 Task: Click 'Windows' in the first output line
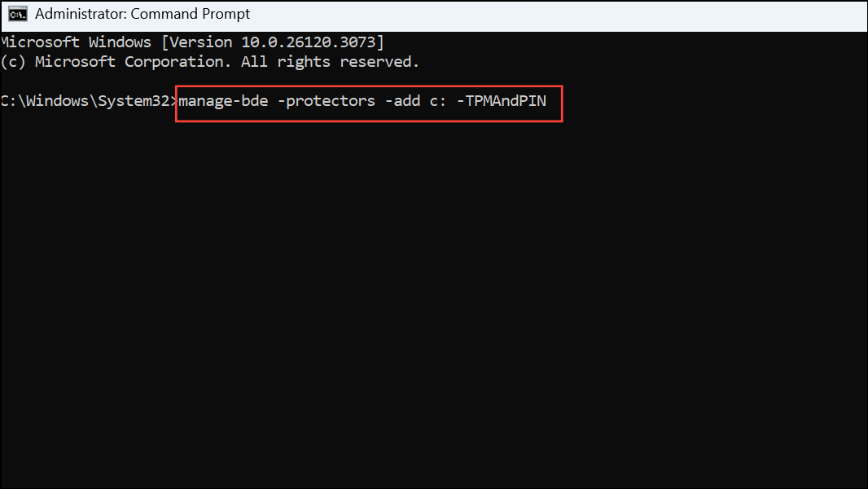click(x=120, y=42)
